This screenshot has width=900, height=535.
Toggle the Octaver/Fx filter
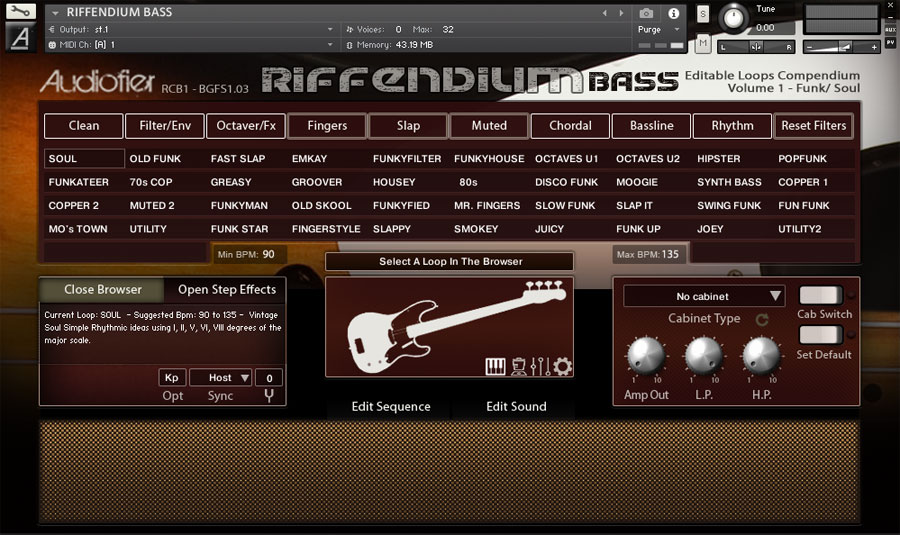(246, 126)
